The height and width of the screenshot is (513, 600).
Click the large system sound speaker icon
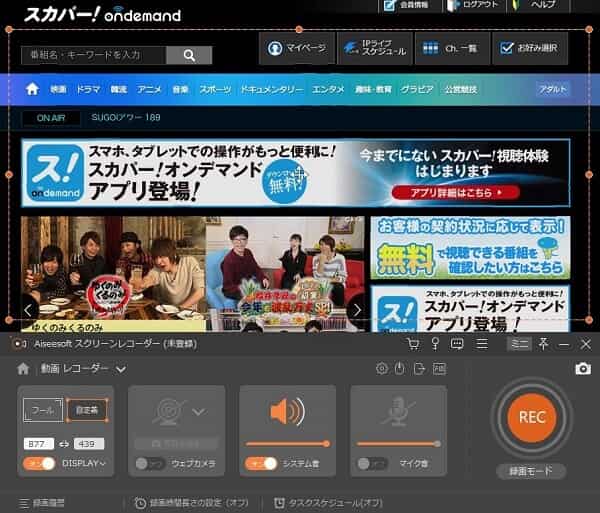coord(287,411)
